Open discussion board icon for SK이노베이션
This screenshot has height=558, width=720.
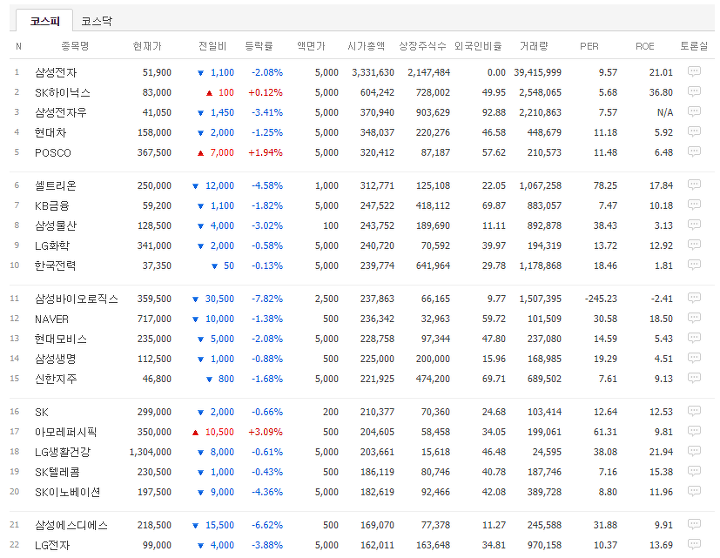pos(694,491)
